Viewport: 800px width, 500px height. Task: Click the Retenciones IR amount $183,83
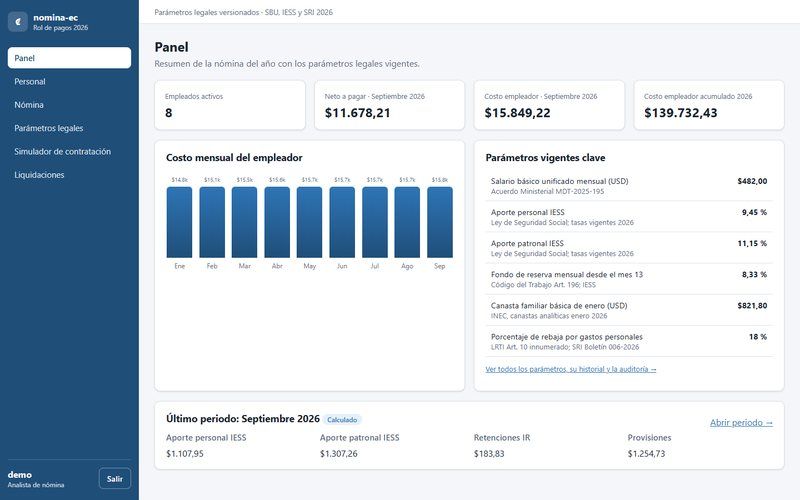[489, 454]
